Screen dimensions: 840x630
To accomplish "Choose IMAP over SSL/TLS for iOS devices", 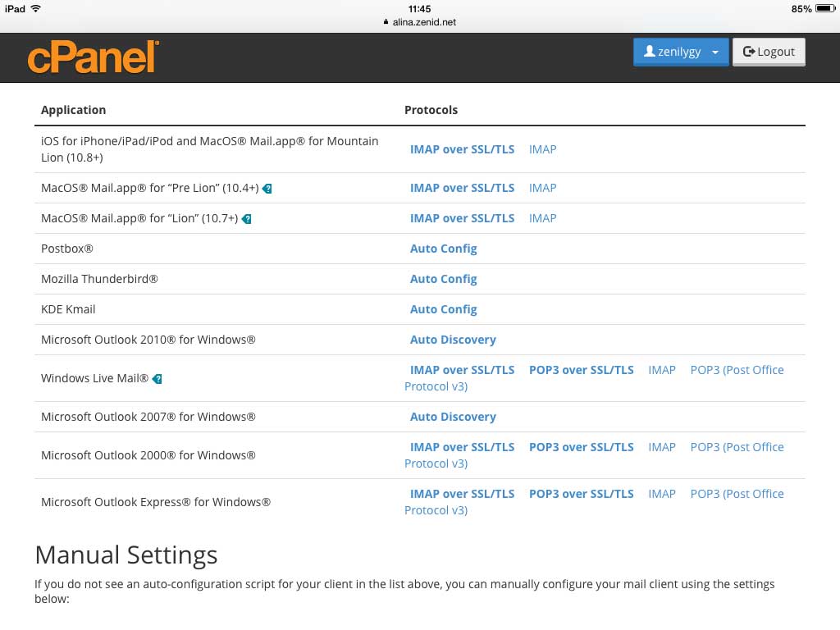I will (x=462, y=149).
